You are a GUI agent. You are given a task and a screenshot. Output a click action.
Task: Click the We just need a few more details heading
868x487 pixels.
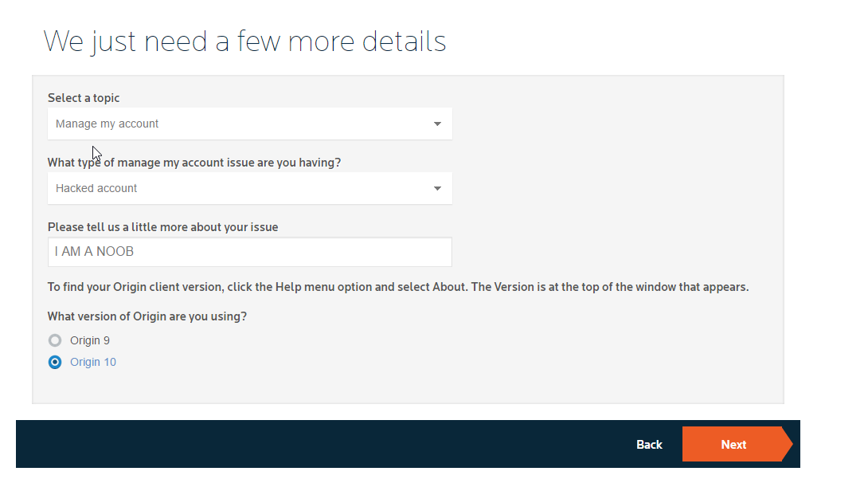[x=244, y=41]
